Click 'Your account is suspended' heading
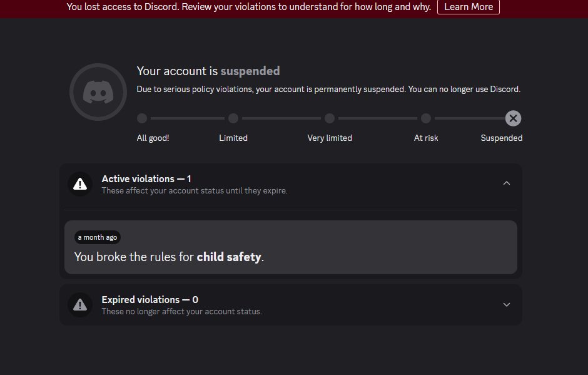Screen dimensions: 588x375 [208, 71]
